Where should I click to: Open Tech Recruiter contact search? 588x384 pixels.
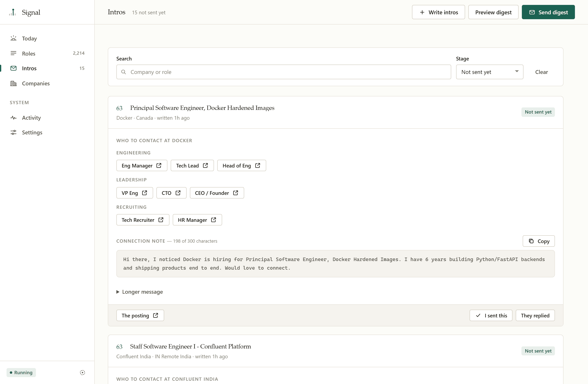(143, 220)
